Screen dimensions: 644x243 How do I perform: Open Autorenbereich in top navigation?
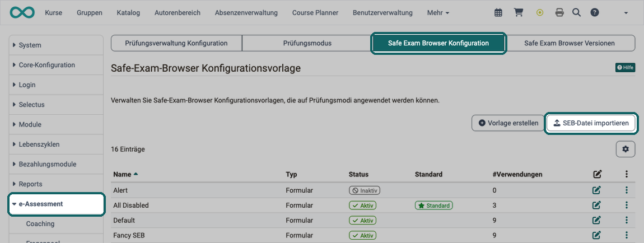(x=178, y=13)
